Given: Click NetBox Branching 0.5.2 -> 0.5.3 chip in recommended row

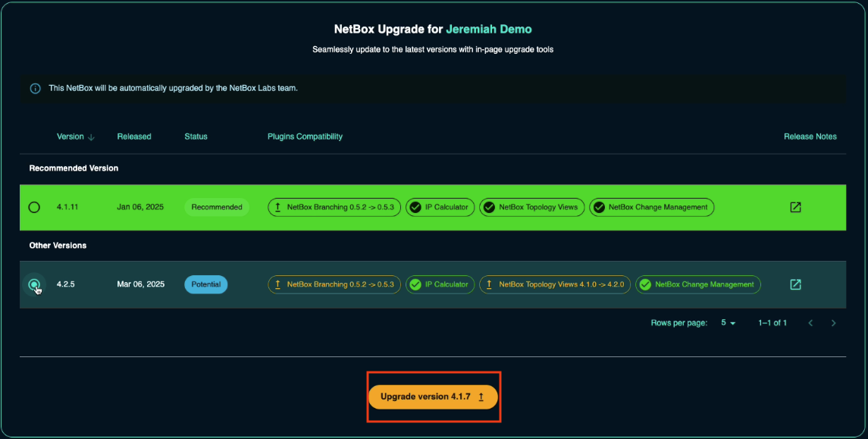Looking at the screenshot, I should pos(334,207).
